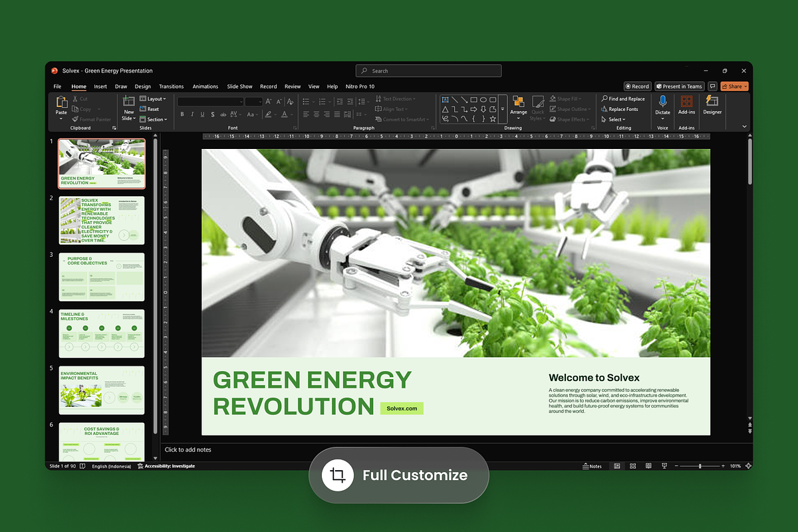
Task: Click Present in Teams button
Action: (679, 86)
